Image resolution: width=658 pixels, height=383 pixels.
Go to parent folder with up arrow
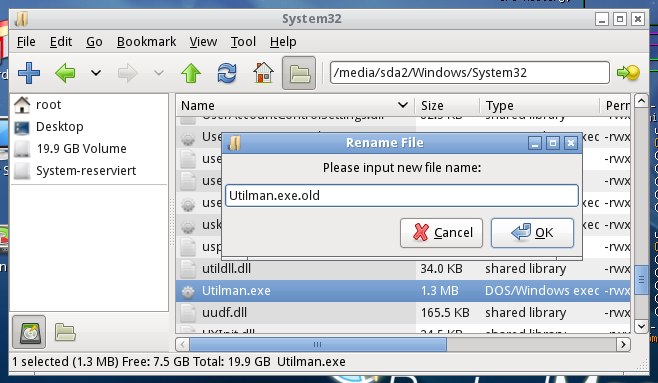click(x=191, y=73)
